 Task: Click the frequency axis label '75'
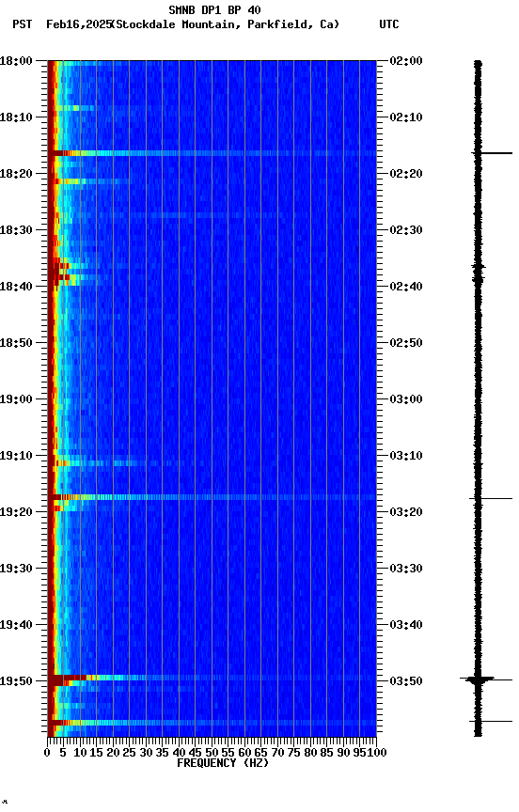click(293, 753)
